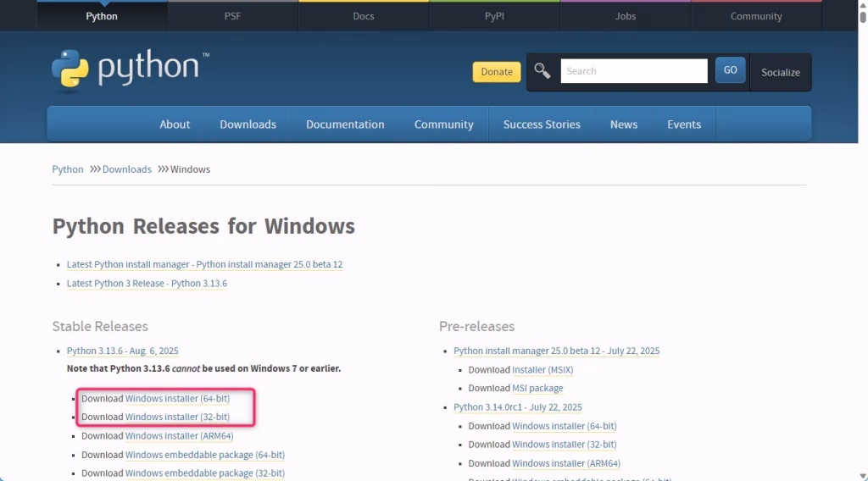Viewport: 868px width, 481px height.
Task: Click the Python Releases for Windows heading
Action: [x=203, y=226]
